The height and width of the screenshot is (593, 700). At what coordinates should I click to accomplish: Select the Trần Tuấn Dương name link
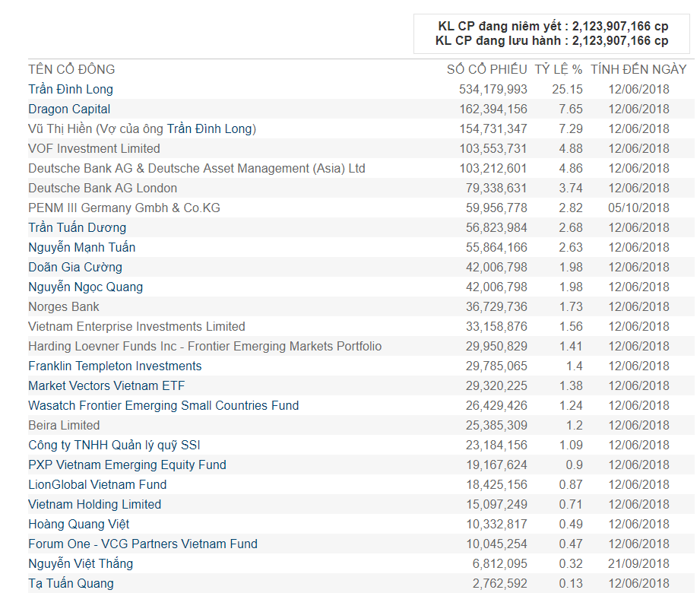click(x=77, y=227)
